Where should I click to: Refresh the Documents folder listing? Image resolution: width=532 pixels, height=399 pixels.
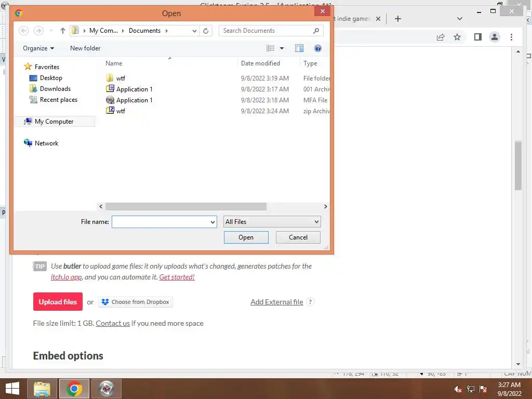[206, 31]
